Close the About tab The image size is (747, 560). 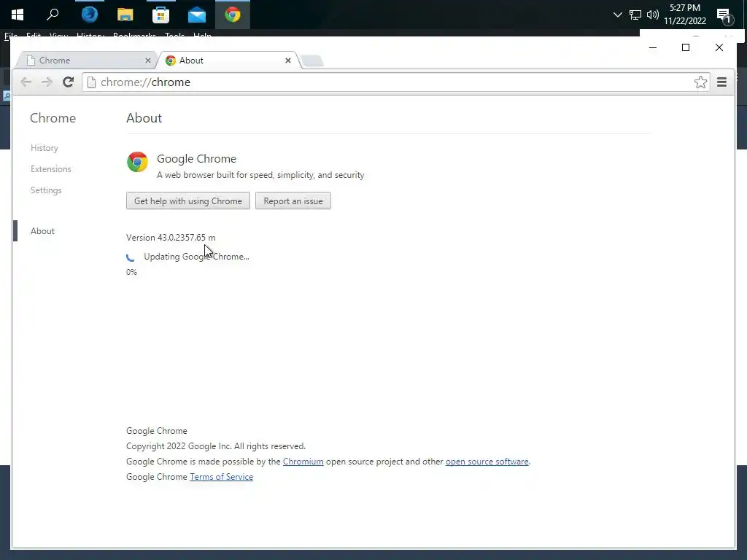pyautogui.click(x=287, y=61)
